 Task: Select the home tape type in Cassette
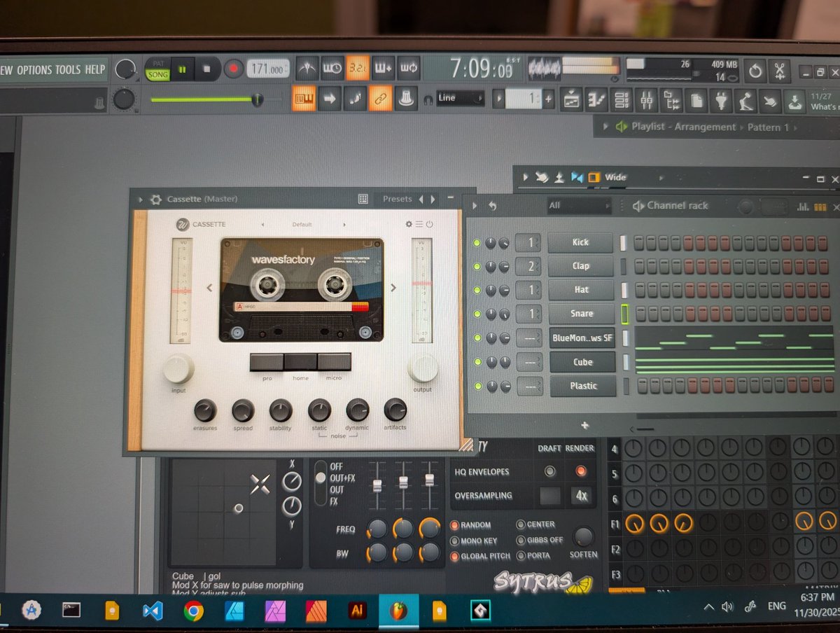pos(301,360)
